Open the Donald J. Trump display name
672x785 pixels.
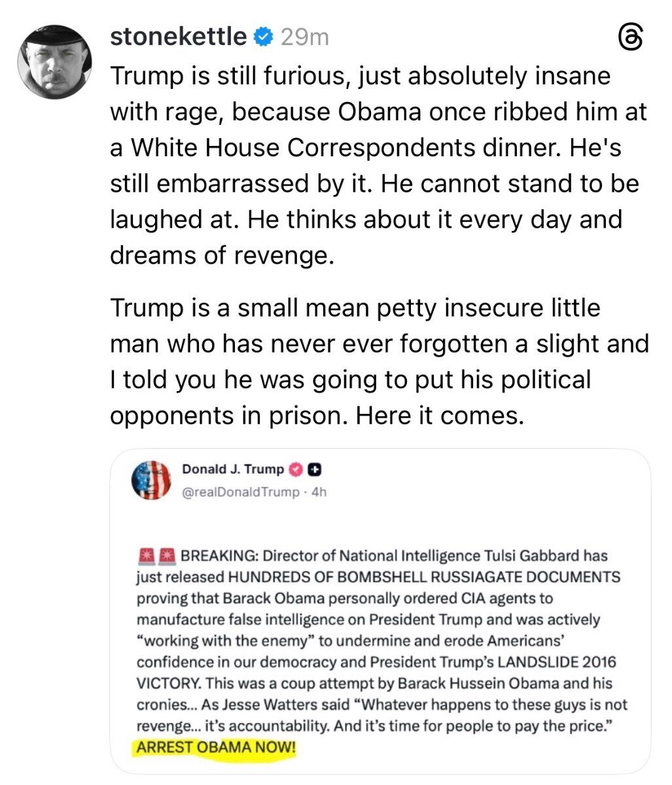pyautogui.click(x=232, y=470)
